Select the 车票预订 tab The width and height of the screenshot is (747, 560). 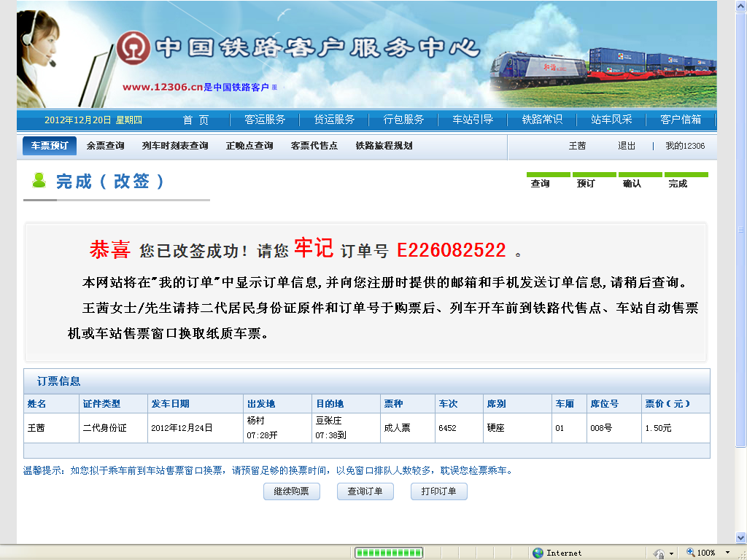coord(50,145)
